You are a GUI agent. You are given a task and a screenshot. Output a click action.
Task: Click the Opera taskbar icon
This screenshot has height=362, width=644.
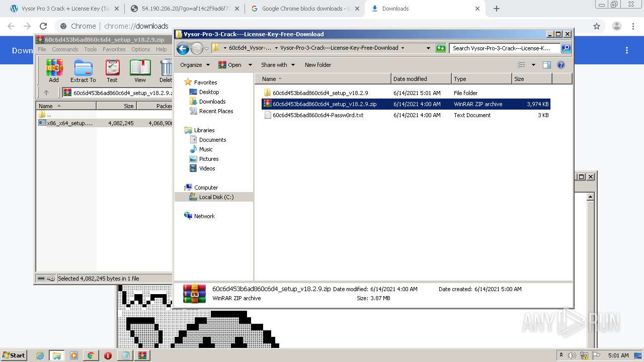tap(108, 355)
